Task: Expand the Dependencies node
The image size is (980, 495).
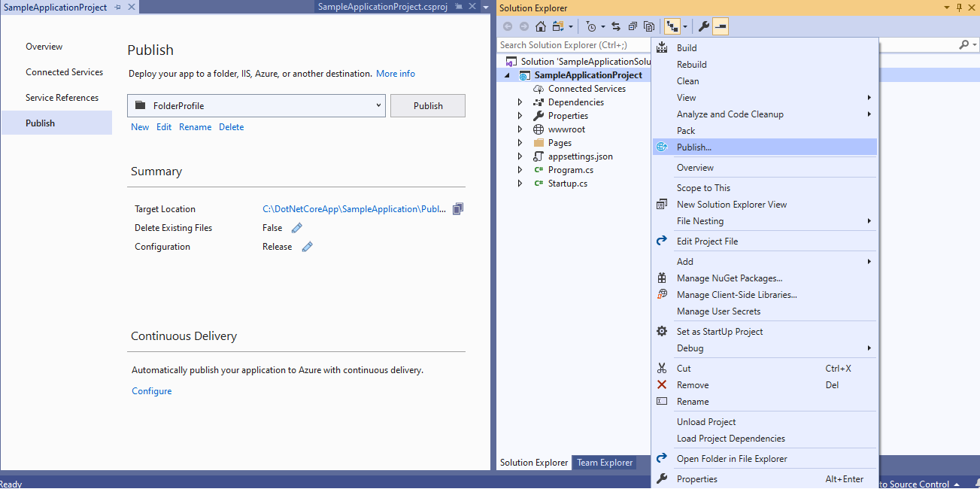Action: tap(520, 102)
